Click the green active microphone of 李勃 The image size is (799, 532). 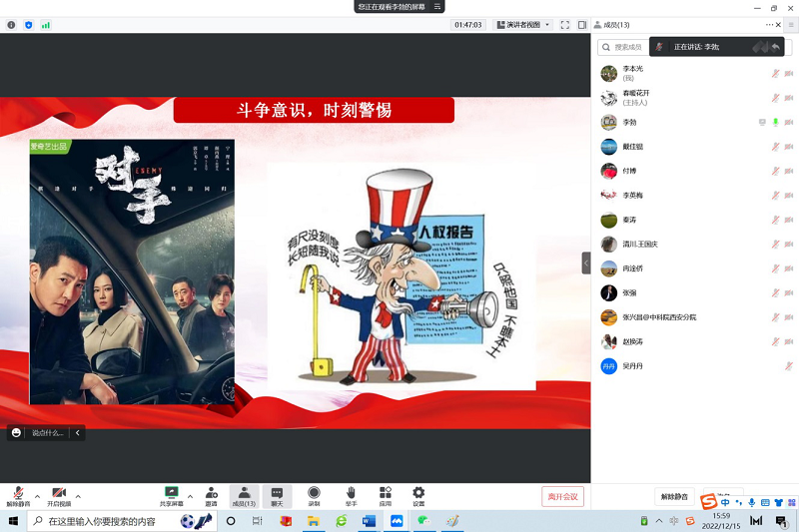coord(776,122)
